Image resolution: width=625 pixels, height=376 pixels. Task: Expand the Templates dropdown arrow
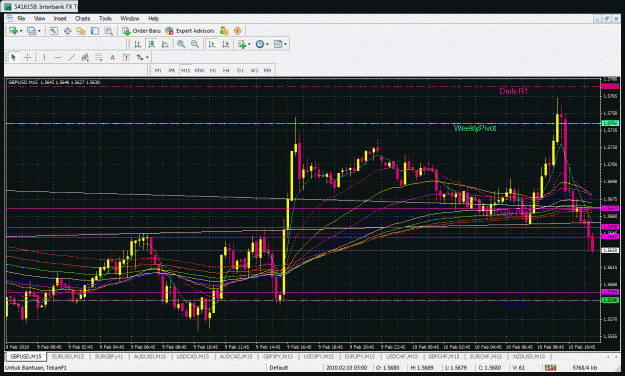coord(285,44)
